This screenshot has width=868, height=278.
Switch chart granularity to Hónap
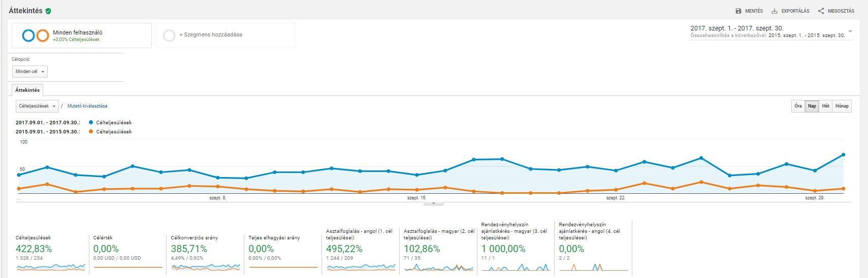coord(842,106)
